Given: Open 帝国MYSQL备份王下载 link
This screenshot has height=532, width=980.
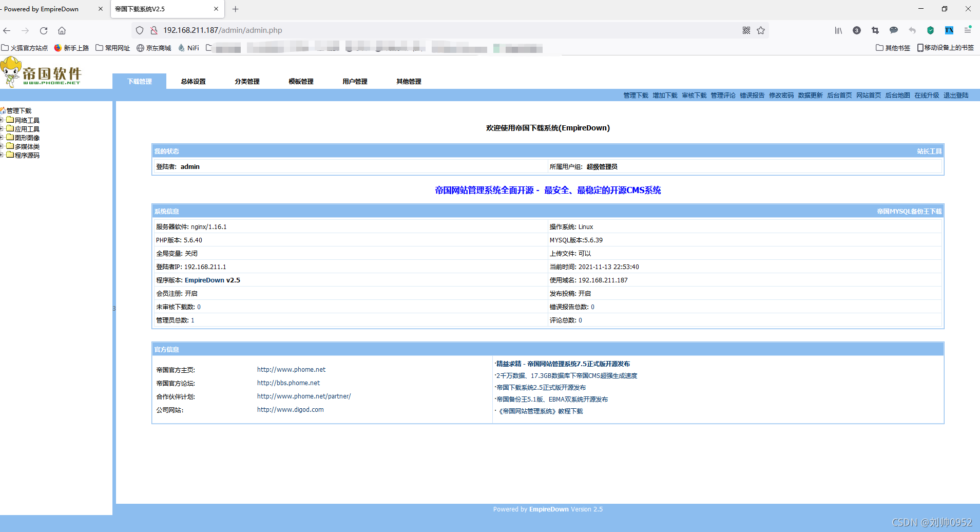Looking at the screenshot, I should tap(909, 212).
